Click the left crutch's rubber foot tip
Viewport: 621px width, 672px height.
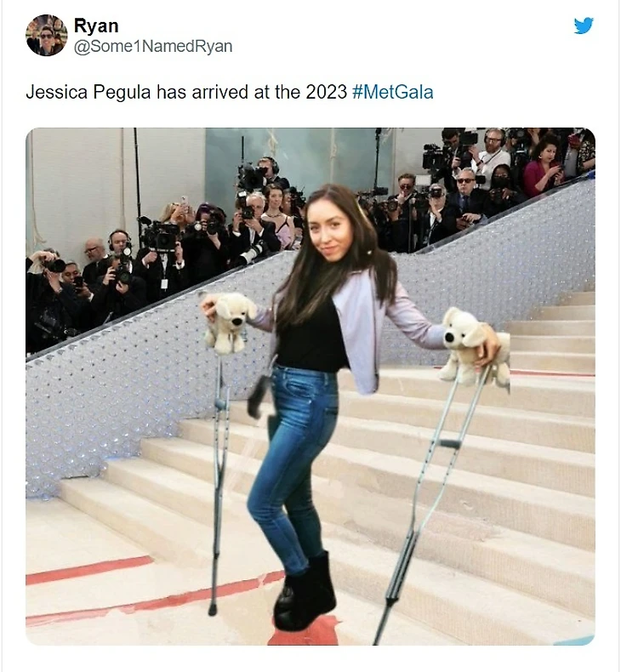212,609
